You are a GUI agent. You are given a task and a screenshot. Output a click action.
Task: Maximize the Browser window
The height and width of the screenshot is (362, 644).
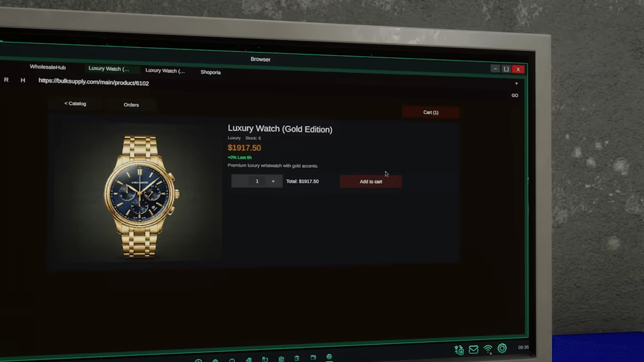click(x=506, y=69)
